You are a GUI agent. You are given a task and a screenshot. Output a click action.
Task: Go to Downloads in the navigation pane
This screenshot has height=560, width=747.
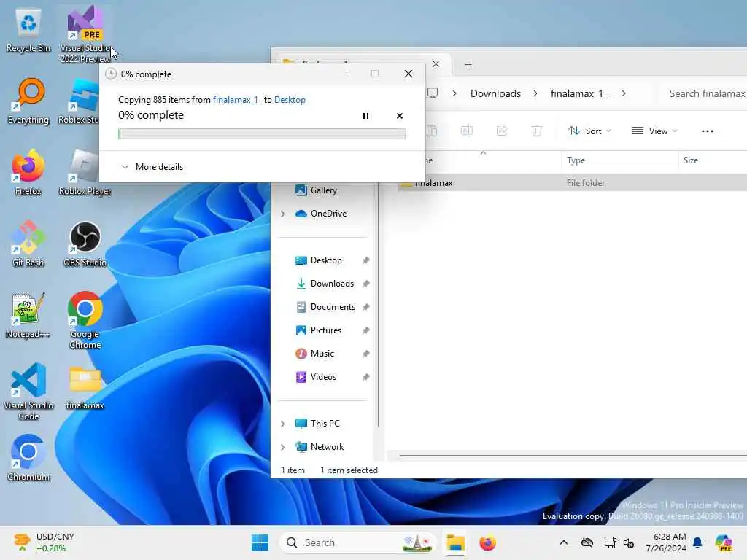pos(332,284)
